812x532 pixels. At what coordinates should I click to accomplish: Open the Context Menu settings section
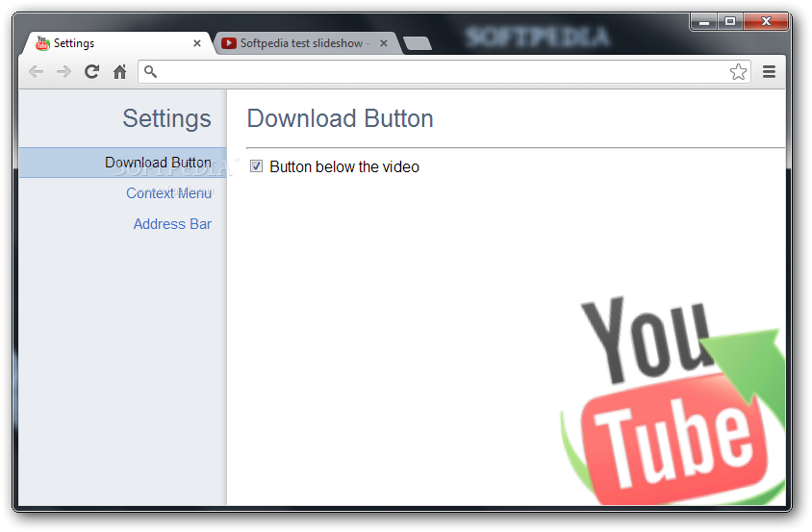[x=168, y=193]
